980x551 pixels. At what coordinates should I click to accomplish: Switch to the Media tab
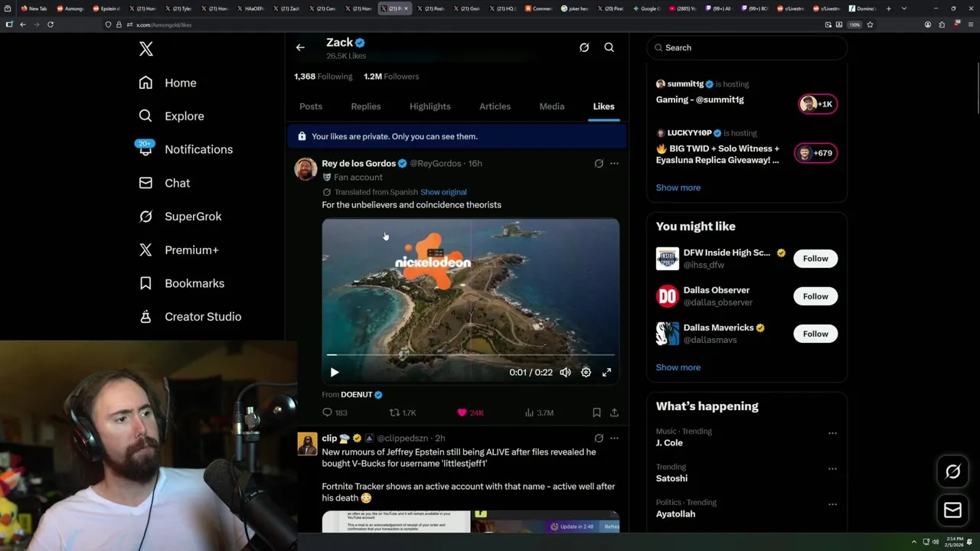(552, 106)
